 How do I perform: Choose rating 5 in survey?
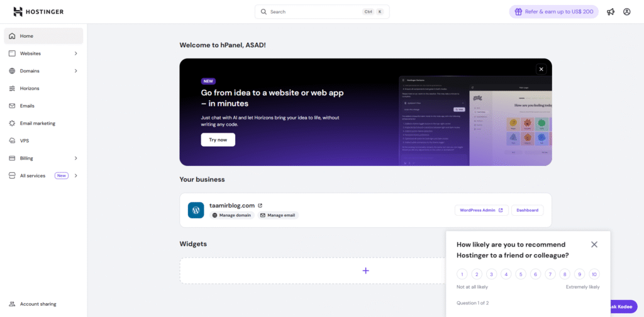(x=521, y=274)
